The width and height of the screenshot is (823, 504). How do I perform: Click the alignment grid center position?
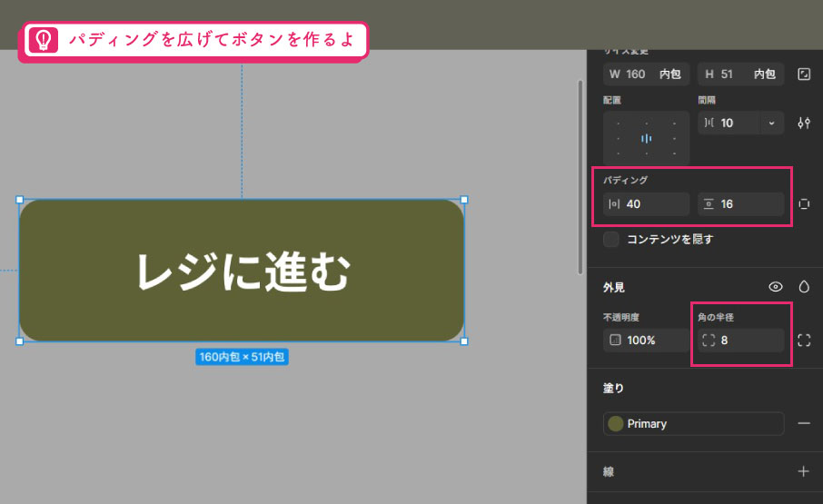click(646, 138)
